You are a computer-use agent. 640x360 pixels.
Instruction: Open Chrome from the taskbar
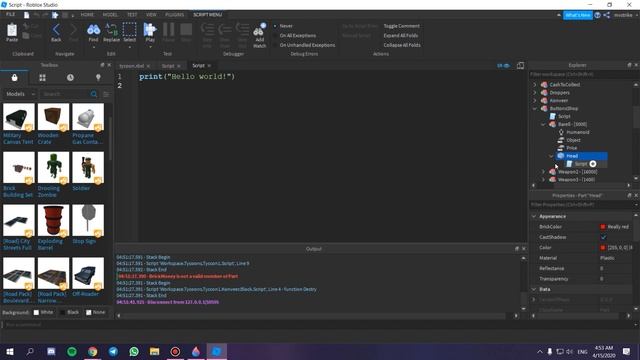[x=93, y=351]
